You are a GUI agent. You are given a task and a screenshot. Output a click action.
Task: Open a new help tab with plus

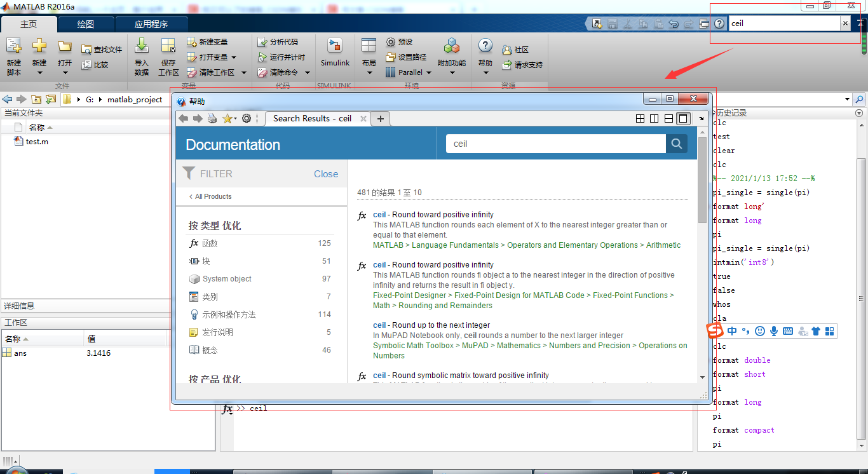point(380,119)
